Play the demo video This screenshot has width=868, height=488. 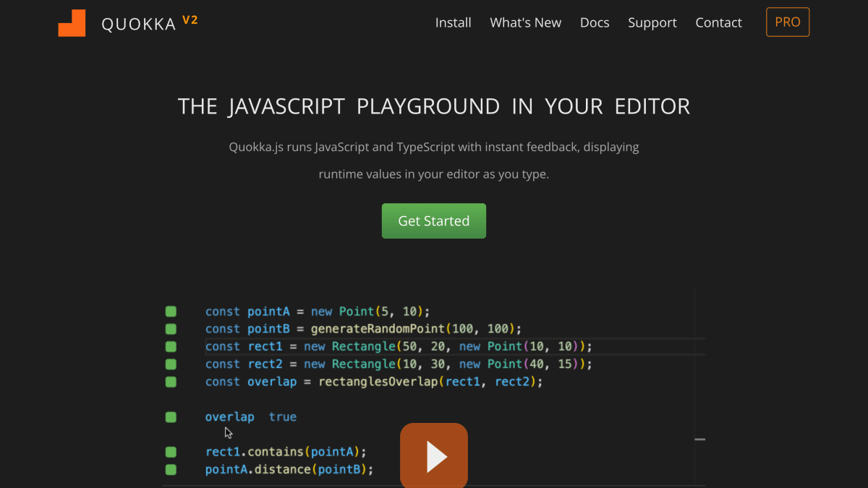pos(434,455)
